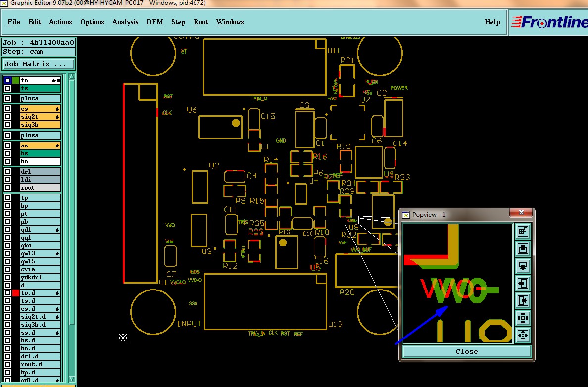The image size is (588, 387).
Task: Select the layer named gm15
Action: click(x=40, y=261)
